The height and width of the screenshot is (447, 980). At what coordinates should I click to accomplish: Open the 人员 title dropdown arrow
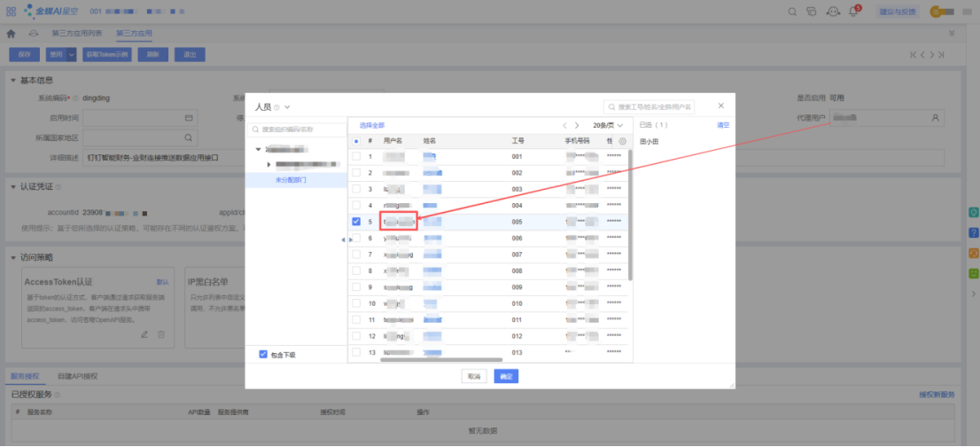tap(287, 107)
